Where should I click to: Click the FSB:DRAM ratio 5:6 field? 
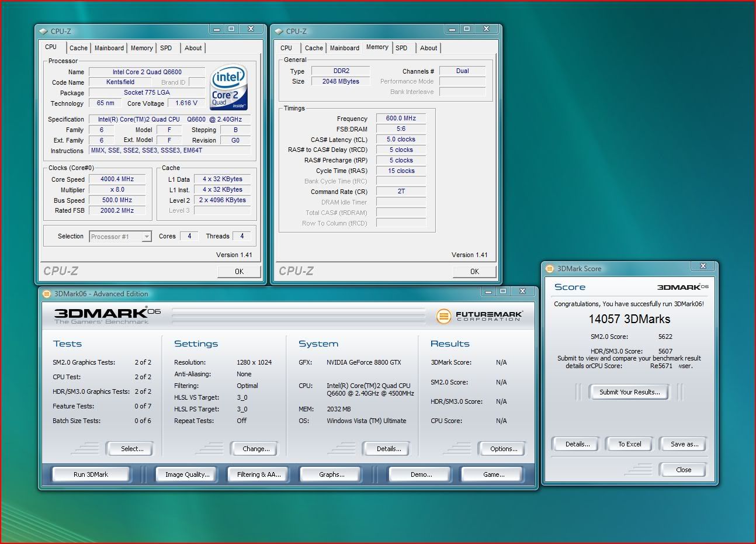(x=401, y=129)
